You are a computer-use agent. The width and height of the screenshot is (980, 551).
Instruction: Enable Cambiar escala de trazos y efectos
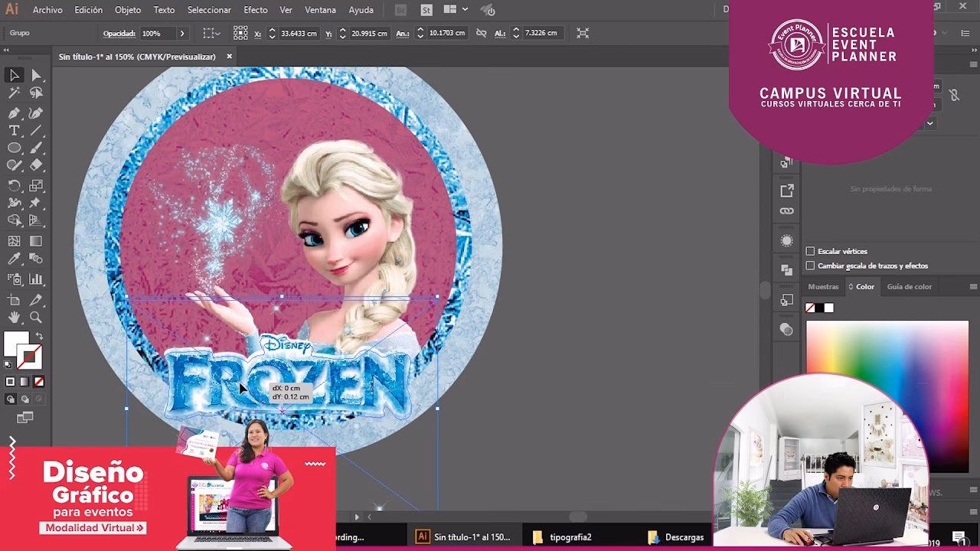pos(810,266)
